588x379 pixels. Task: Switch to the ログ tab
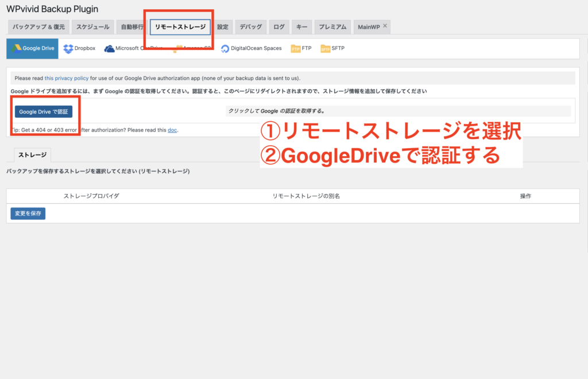pyautogui.click(x=279, y=27)
